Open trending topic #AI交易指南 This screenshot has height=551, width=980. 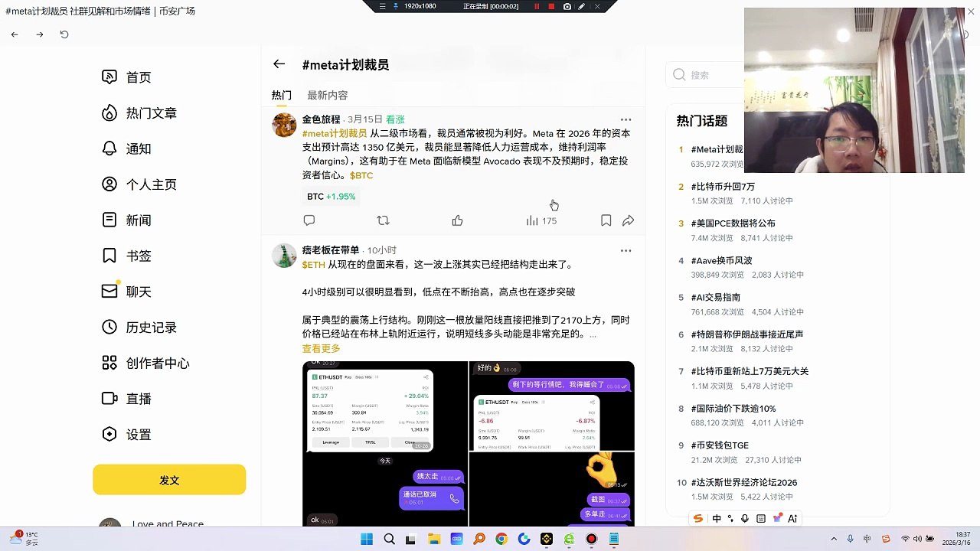pyautogui.click(x=715, y=297)
